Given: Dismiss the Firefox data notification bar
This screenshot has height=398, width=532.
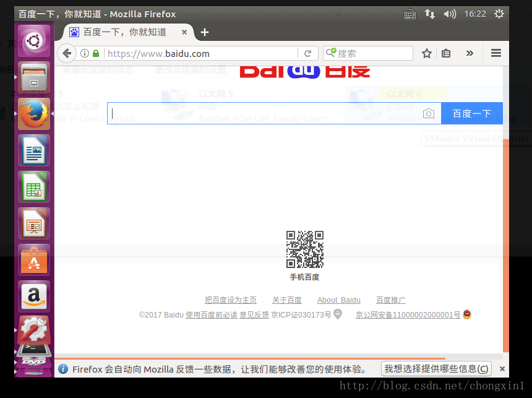Looking at the screenshot, I should [502, 369].
